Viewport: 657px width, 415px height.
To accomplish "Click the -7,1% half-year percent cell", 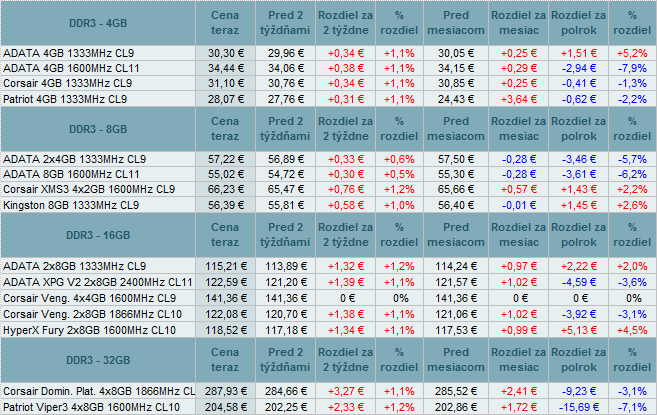I will (632, 407).
